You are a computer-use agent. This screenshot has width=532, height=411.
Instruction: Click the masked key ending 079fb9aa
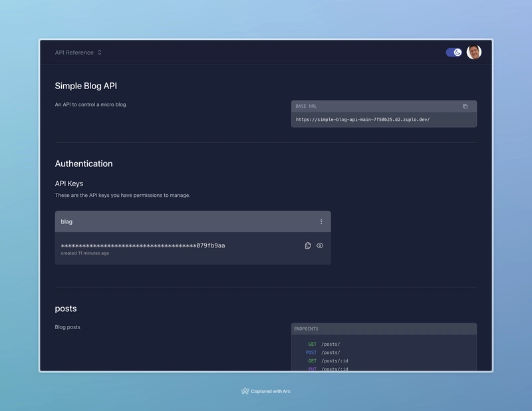click(143, 245)
